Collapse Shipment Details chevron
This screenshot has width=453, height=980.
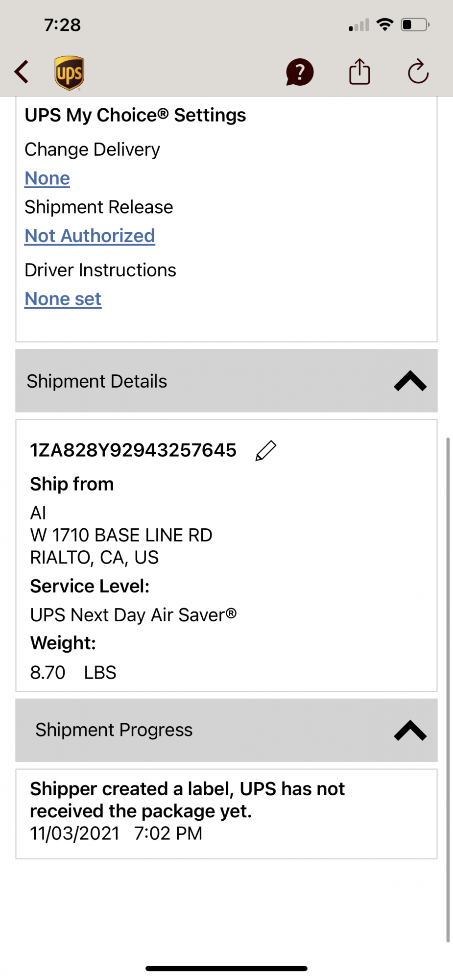point(410,381)
